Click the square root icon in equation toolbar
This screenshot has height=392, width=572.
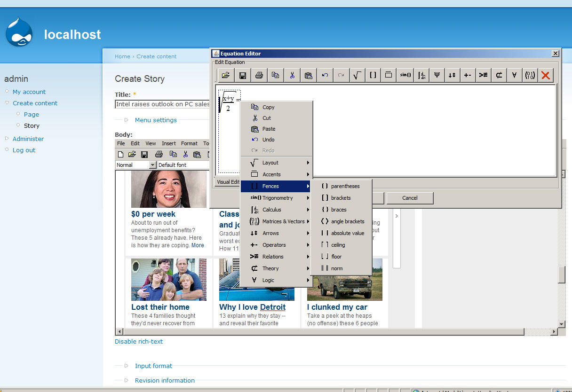click(357, 75)
